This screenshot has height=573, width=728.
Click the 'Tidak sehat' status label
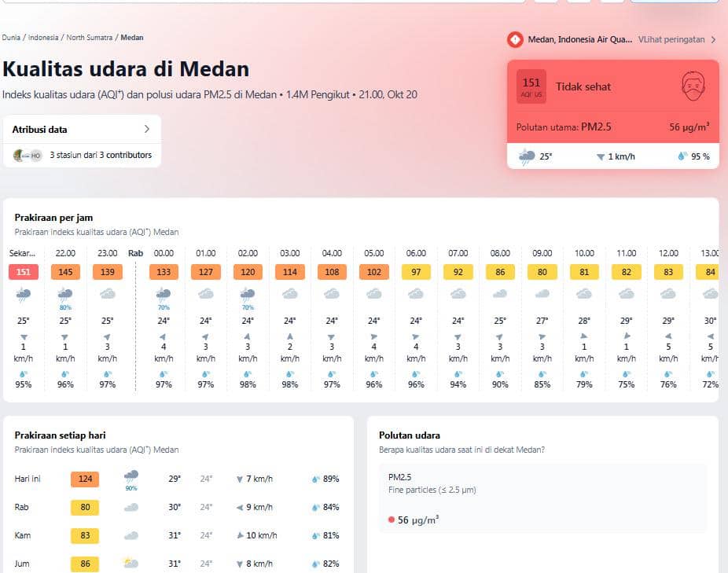point(583,86)
